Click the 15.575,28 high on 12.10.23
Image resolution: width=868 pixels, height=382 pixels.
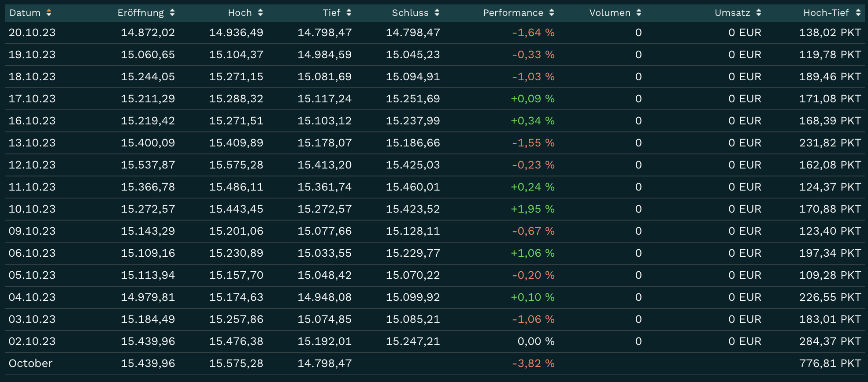tap(236, 165)
